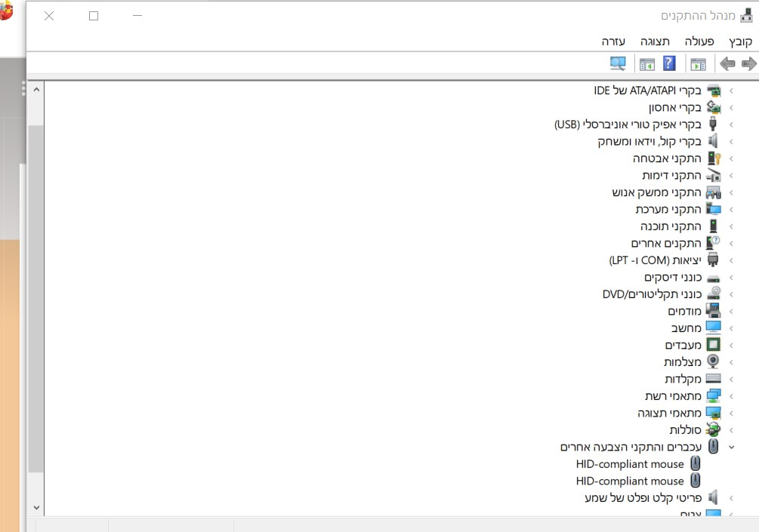
Task: Click the vertical scrollbar thumb
Action: pyautogui.click(x=36, y=298)
